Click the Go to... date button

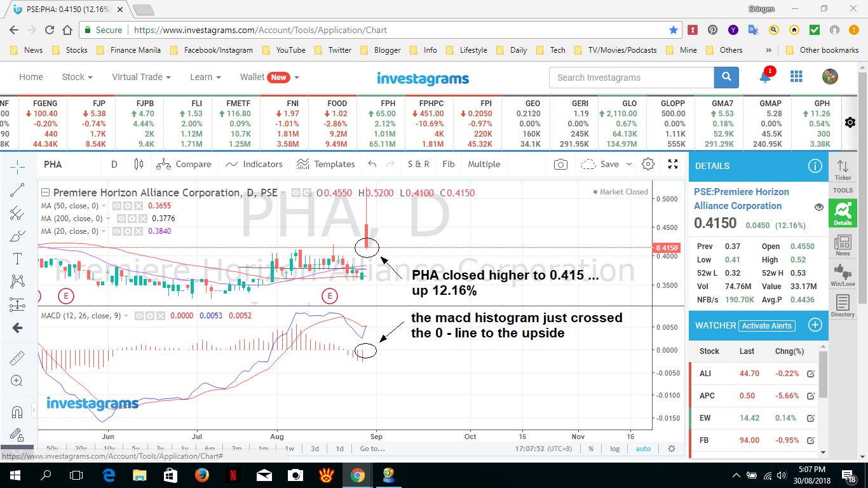point(372,449)
